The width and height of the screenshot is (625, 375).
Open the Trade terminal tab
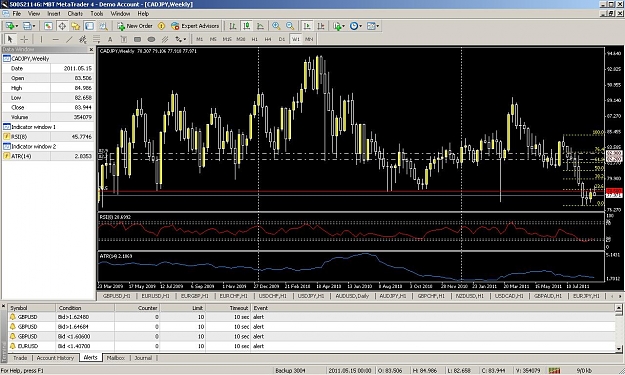20,358
